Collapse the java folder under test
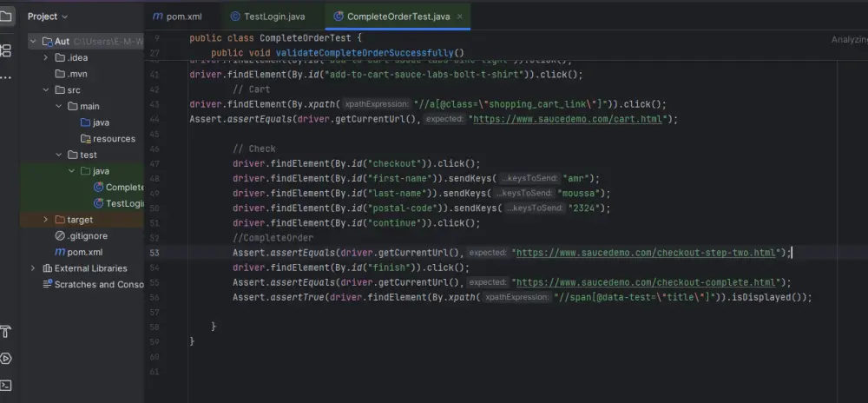 [71, 171]
